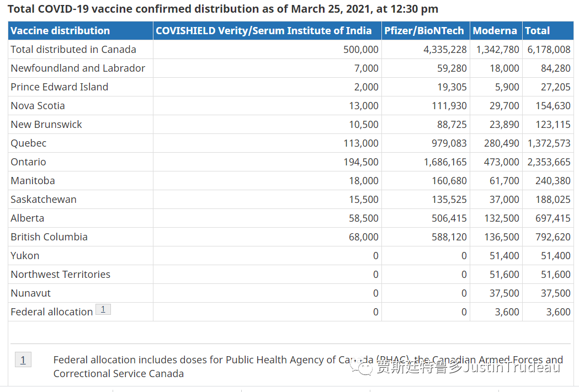Click footnote number 1 in the footer note
The width and height of the screenshot is (579, 392).
coord(23,360)
